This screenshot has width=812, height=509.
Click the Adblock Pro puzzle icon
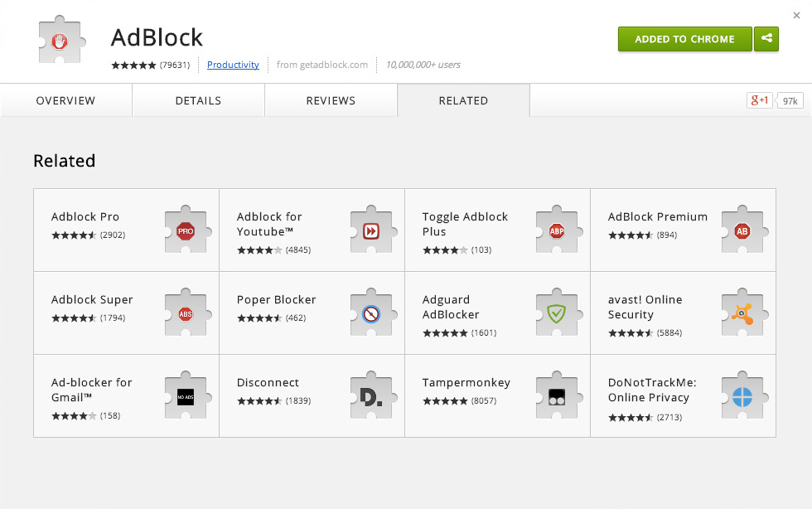tap(188, 230)
